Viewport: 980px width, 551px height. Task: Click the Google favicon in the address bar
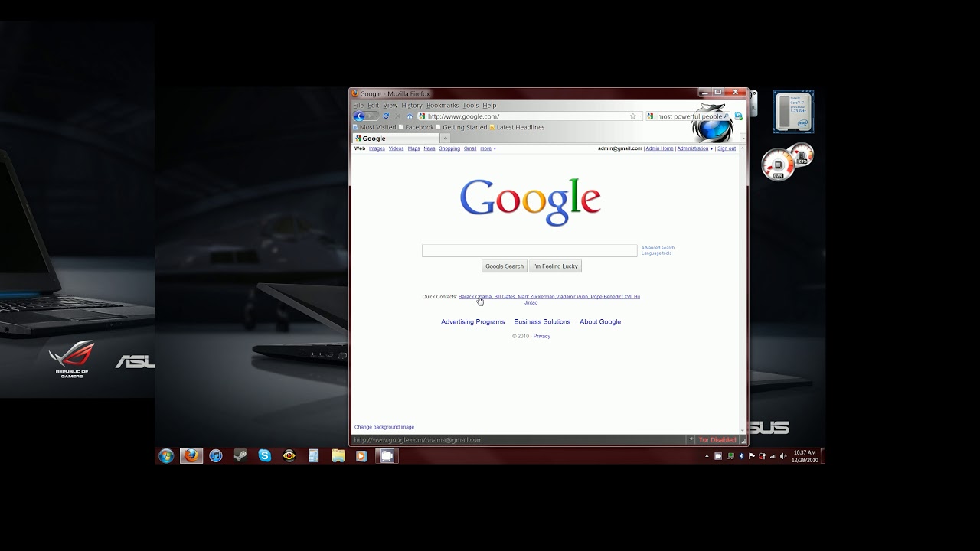(422, 116)
